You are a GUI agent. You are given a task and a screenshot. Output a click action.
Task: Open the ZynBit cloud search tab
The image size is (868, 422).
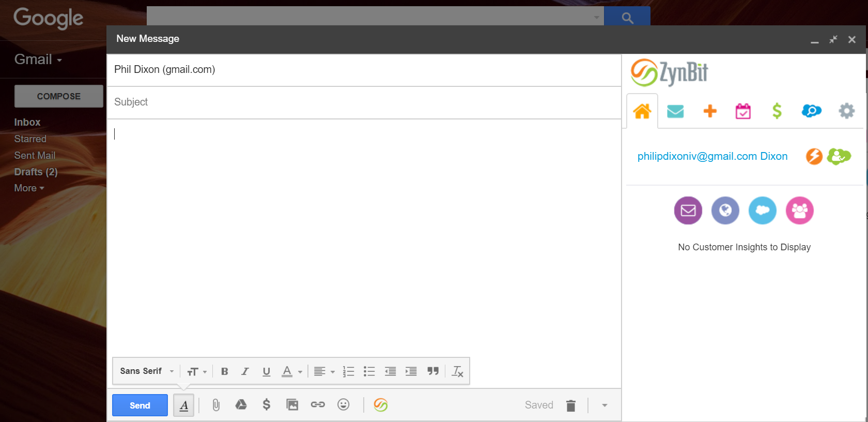(x=811, y=111)
